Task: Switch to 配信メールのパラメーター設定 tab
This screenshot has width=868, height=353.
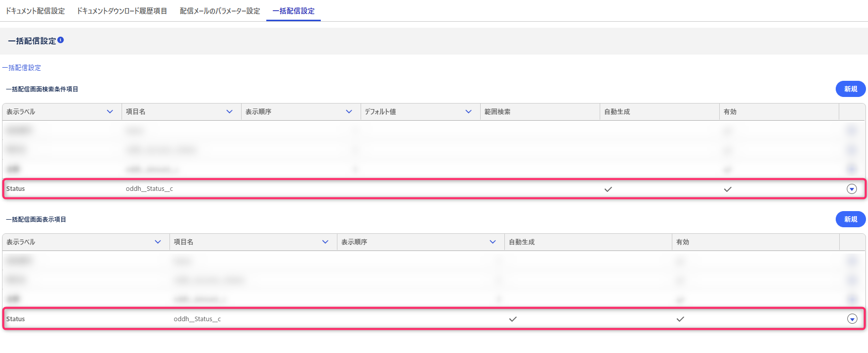Action: [x=220, y=11]
